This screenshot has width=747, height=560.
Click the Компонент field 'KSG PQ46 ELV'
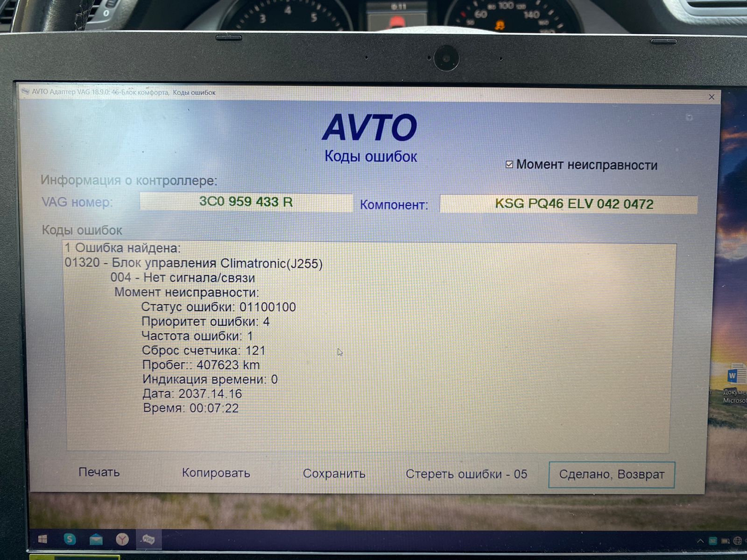[x=568, y=204]
